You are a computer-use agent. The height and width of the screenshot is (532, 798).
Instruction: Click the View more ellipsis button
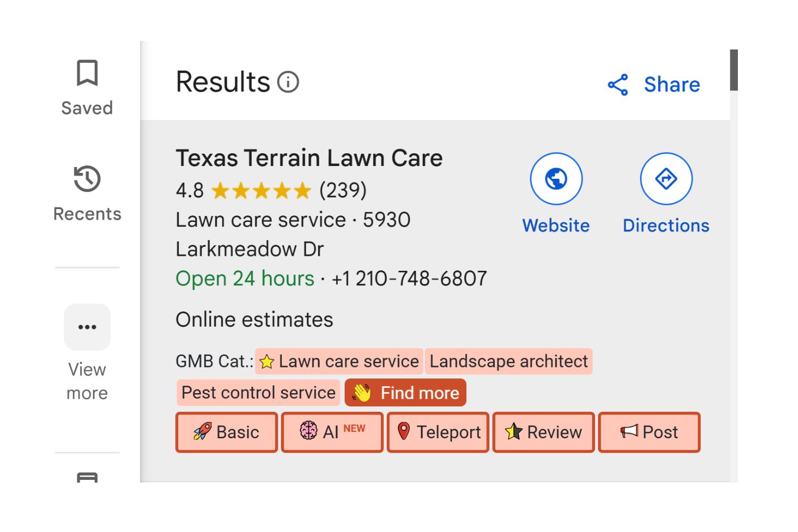(x=87, y=327)
